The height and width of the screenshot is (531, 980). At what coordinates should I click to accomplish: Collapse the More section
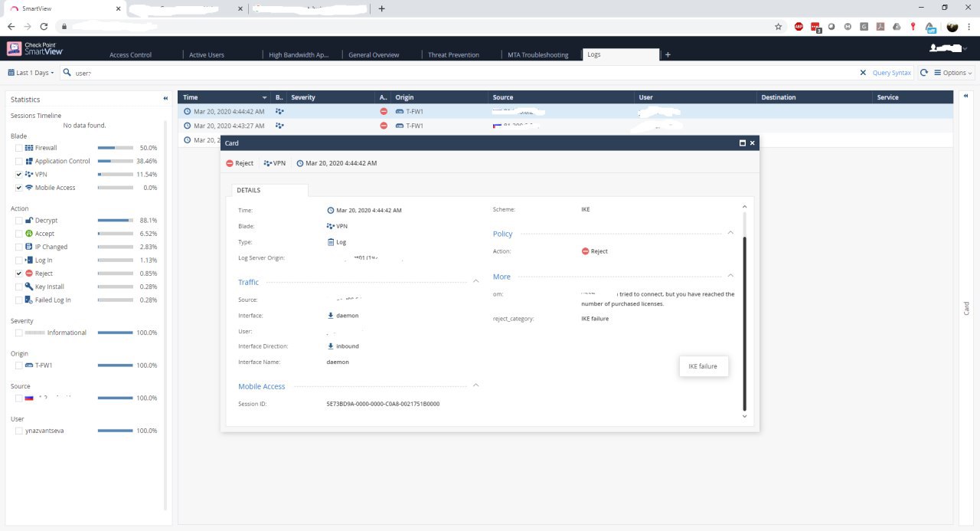coord(730,276)
